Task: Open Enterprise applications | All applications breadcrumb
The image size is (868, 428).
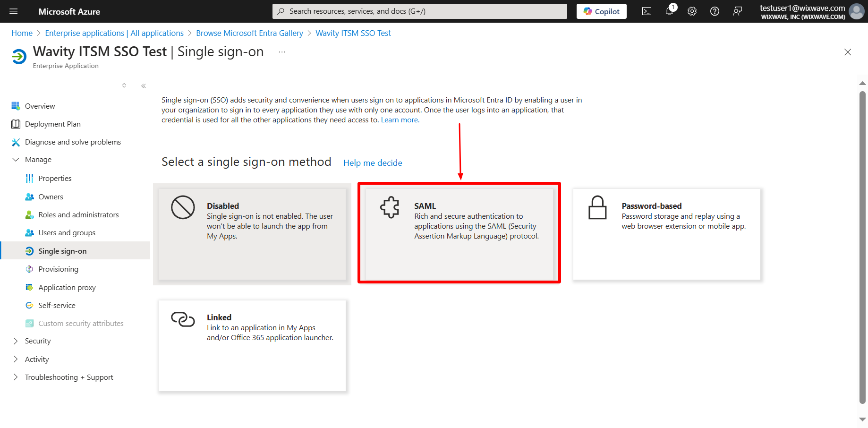Action: (114, 33)
